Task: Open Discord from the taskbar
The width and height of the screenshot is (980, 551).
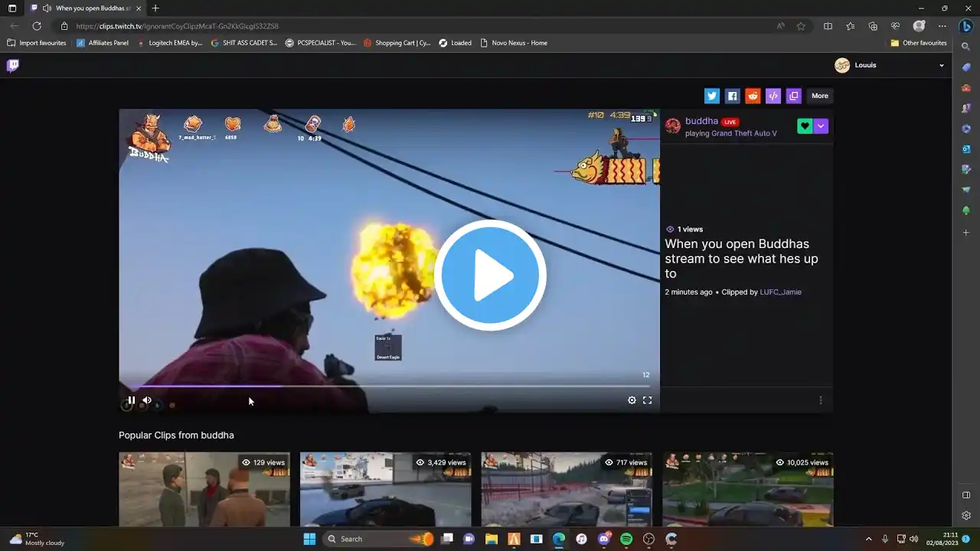Action: [x=604, y=539]
